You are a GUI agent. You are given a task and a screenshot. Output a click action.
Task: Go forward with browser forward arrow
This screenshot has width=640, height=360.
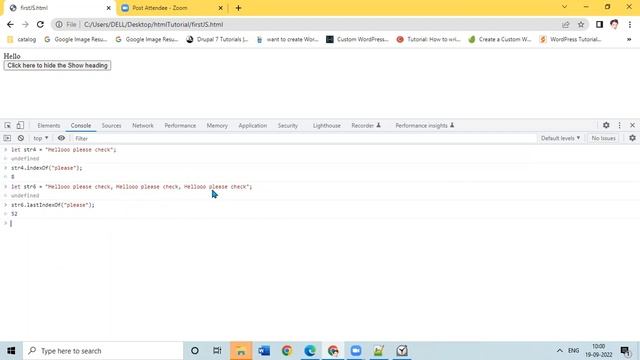click(x=25, y=24)
